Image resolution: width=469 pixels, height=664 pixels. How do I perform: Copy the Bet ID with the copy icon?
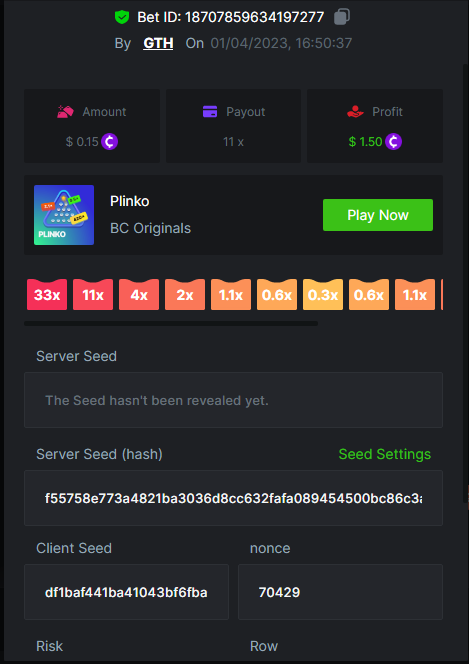coord(342,17)
